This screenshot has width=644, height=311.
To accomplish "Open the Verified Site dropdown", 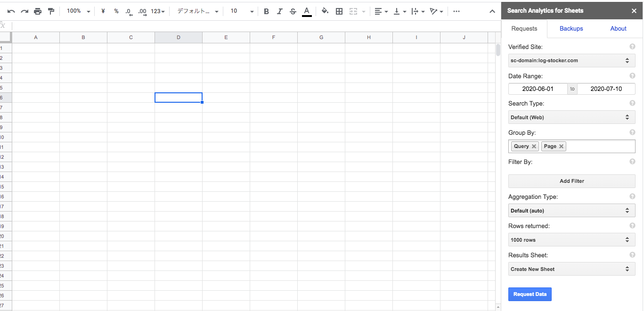I will 572,60.
